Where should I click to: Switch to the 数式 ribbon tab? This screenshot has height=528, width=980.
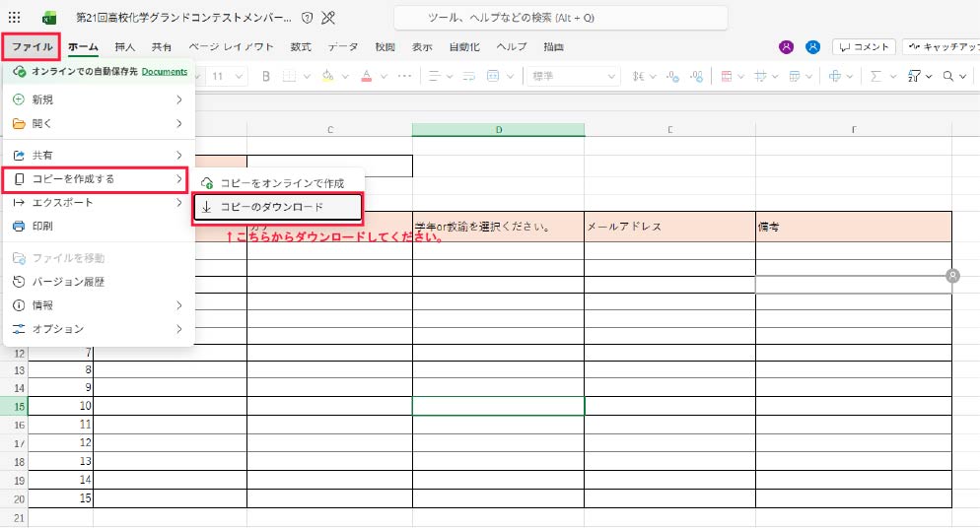[301, 47]
